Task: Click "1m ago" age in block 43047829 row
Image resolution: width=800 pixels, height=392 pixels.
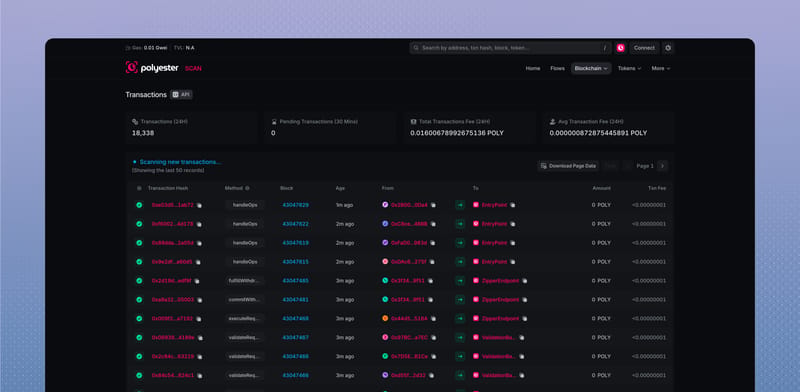Action: [x=344, y=205]
